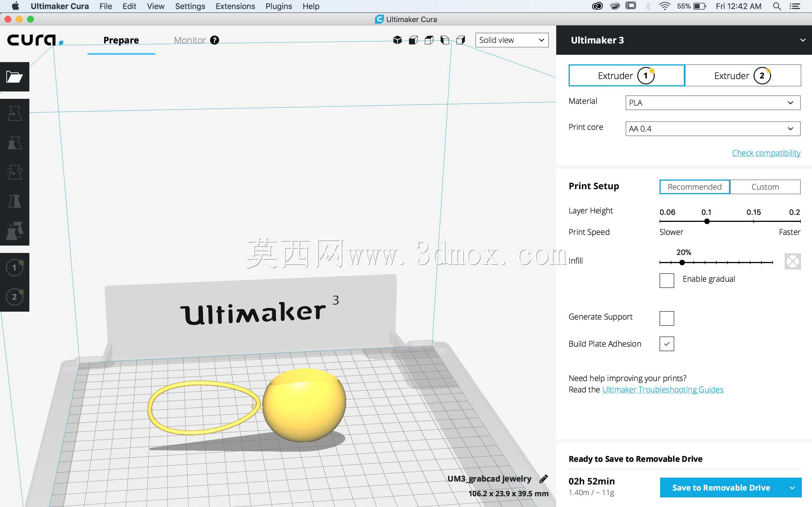The height and width of the screenshot is (507, 812).
Task: Open the Material PLA dropdown
Action: (713, 102)
